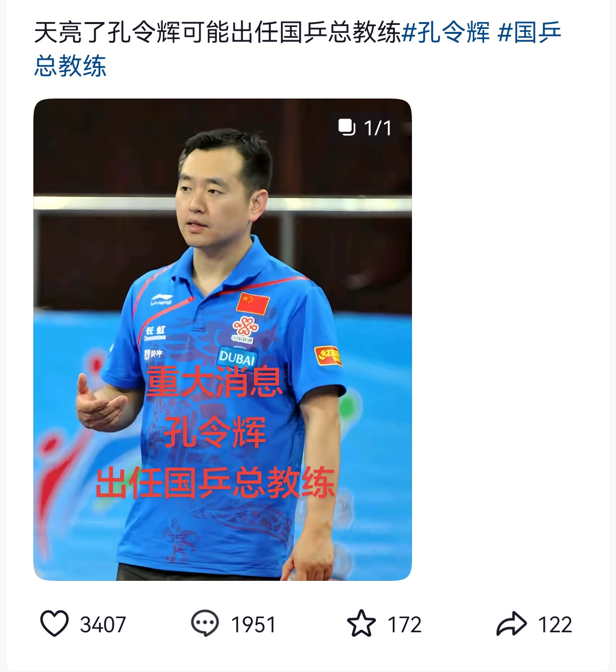Favorite the post with the star icon
The image size is (616, 672).
click(361, 623)
